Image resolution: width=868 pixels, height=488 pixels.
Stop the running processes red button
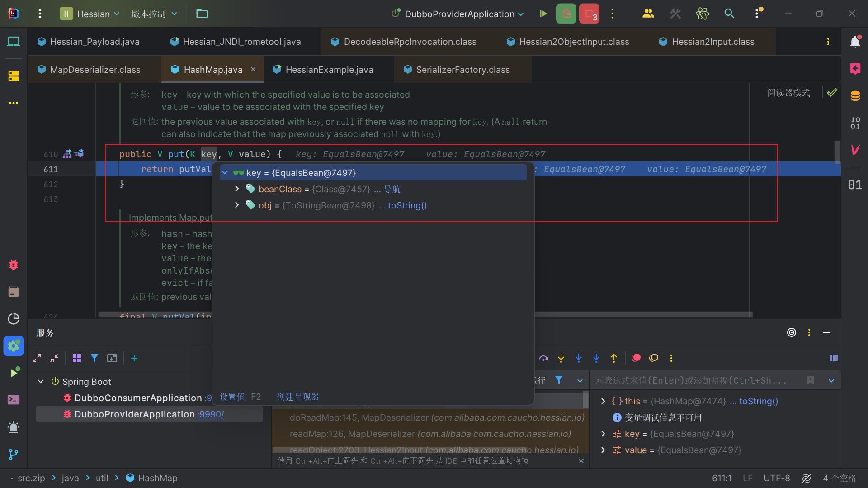pos(590,14)
